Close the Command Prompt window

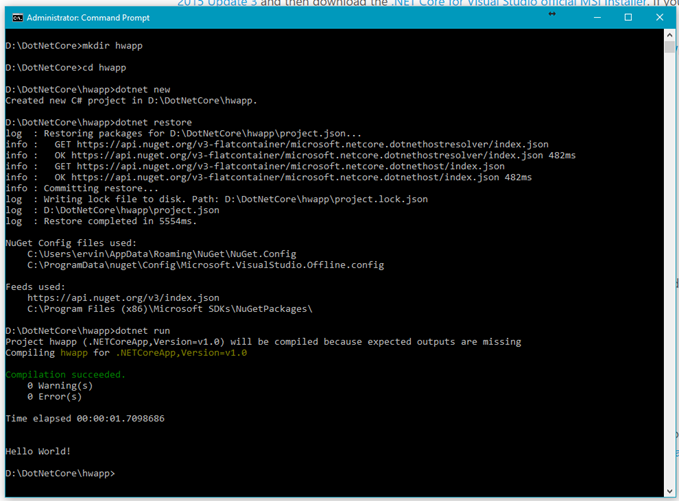[660, 18]
